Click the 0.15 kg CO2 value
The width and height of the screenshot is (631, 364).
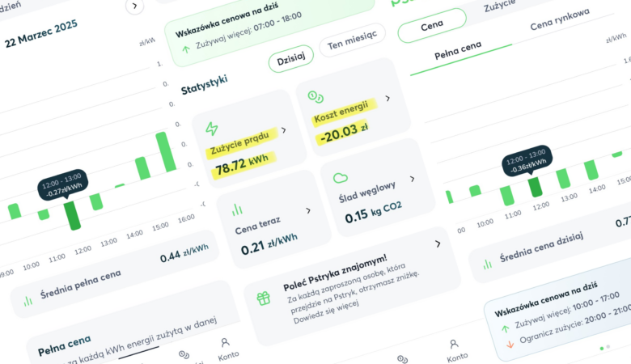tap(374, 212)
